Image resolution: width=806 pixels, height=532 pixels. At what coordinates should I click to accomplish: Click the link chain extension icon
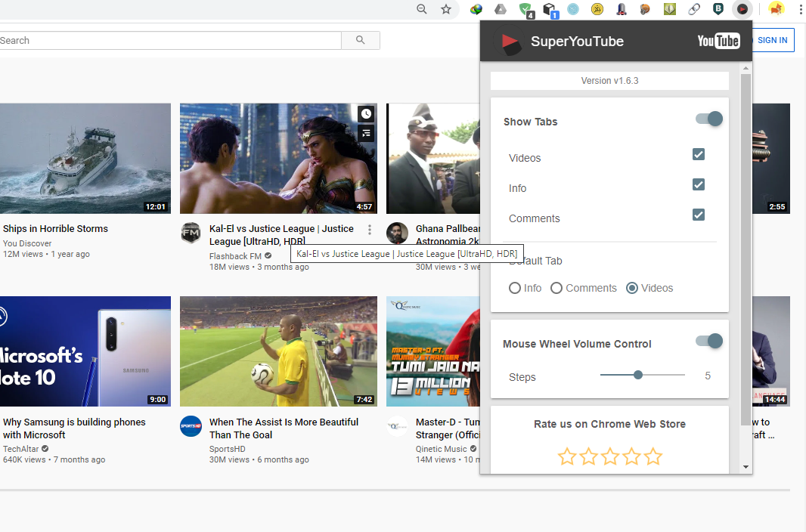coord(693,9)
